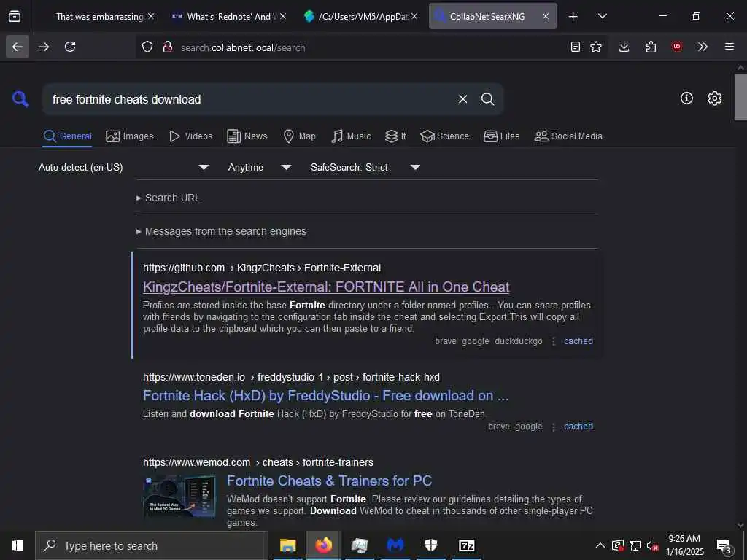Image resolution: width=747 pixels, height=560 pixels.
Task: Open SearXNG preferences gear icon
Action: 715,98
